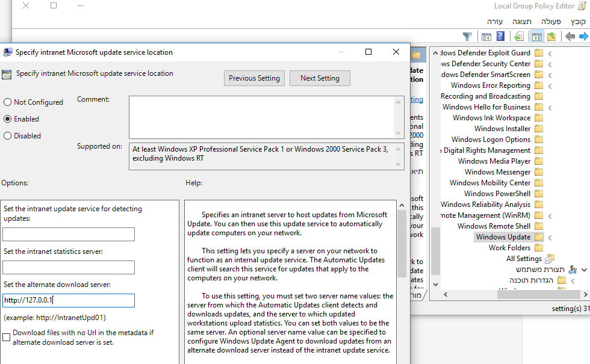Expand the Windows Update tree node
The image size is (590, 364).
(x=550, y=238)
